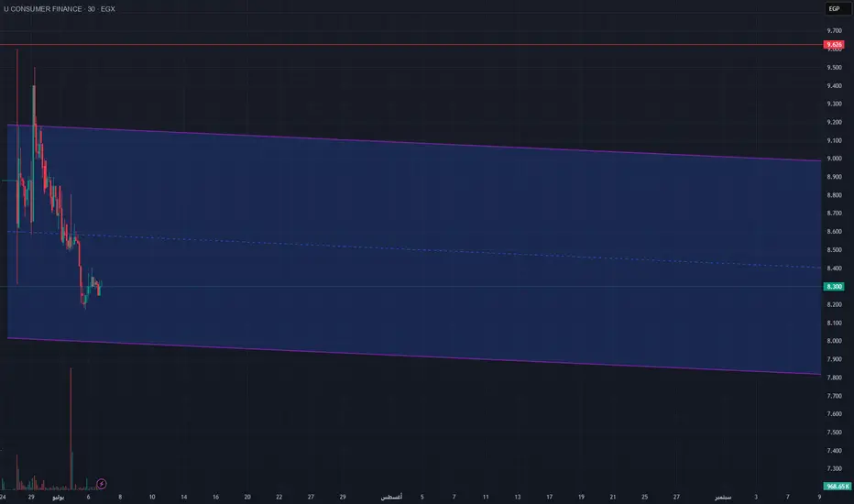This screenshot has width=854, height=504.
Task: Click the 7.700 price axis label
Action: coord(834,396)
